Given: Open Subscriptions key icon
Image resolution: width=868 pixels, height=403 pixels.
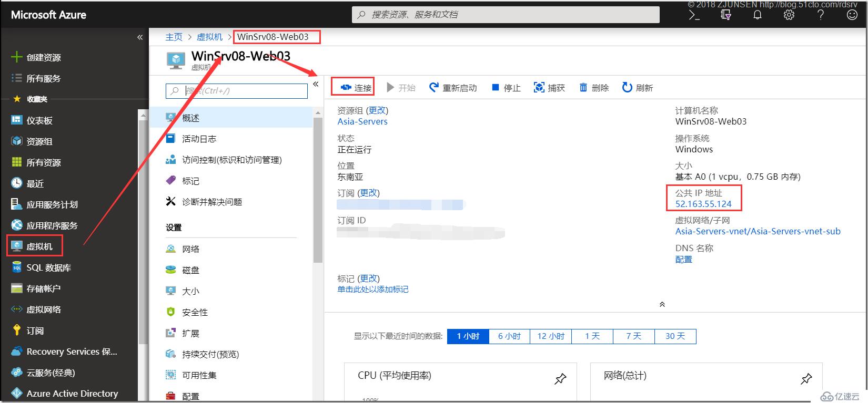Looking at the screenshot, I should click(17, 330).
